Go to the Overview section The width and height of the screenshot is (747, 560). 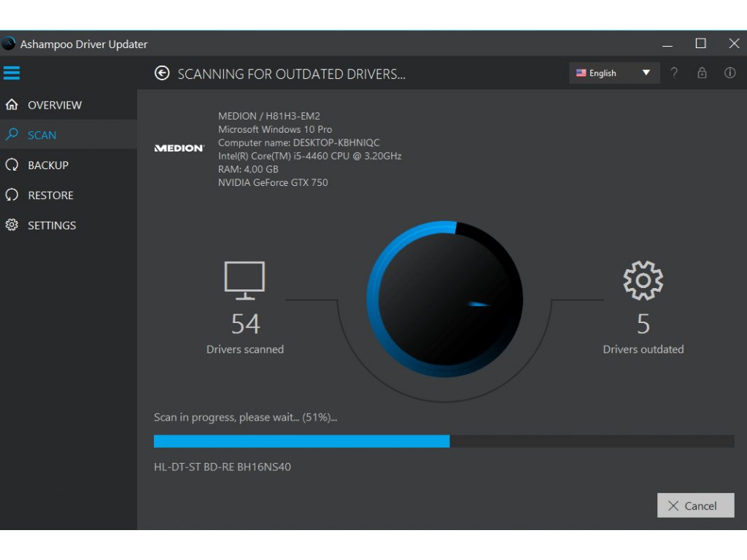pyautogui.click(x=69, y=105)
